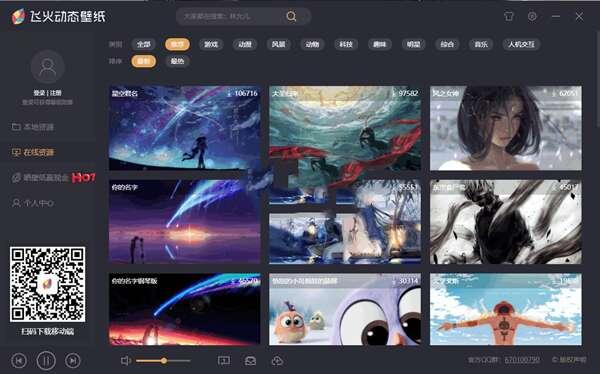Screen dimensions: 600x374
Task: Open the starry sky wallpaper with 106716 downloads
Action: [184, 128]
